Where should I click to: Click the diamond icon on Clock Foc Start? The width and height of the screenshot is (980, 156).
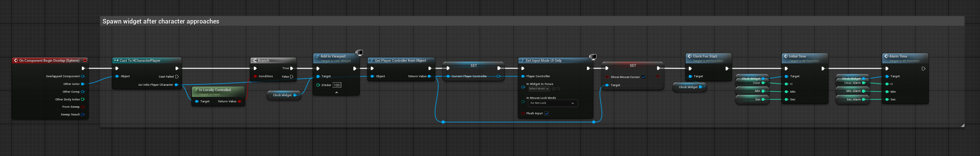click(x=689, y=56)
